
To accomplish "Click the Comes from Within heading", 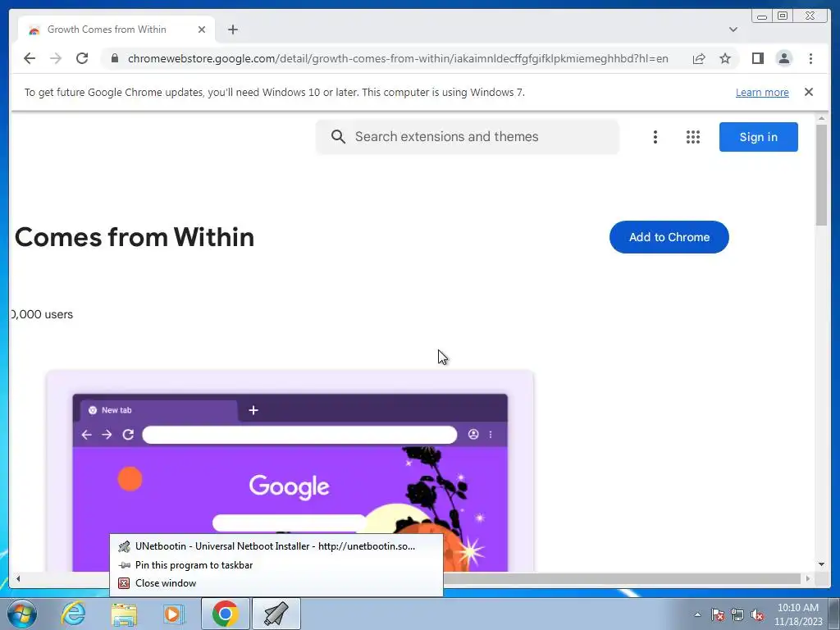I will [x=135, y=237].
